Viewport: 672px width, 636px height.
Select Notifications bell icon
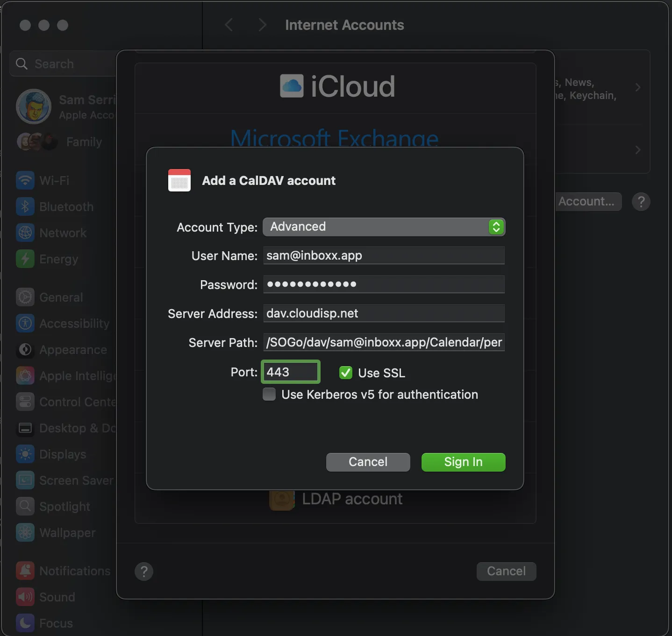pos(25,571)
